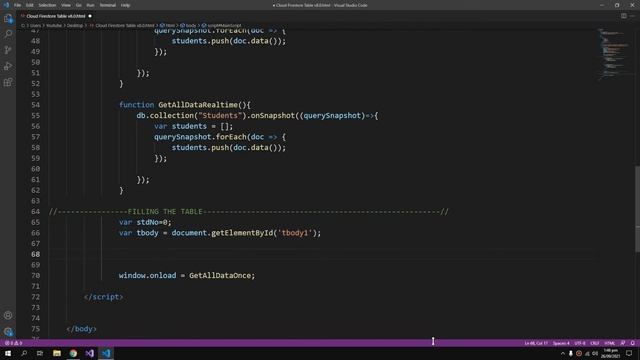Viewport: 640px width, 360px height.
Task: Open Task View on the taskbar
Action: [40, 353]
